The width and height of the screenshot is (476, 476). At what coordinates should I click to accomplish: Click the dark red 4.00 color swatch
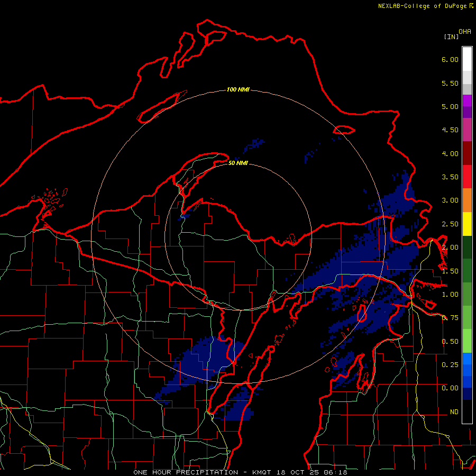pyautogui.click(x=467, y=153)
